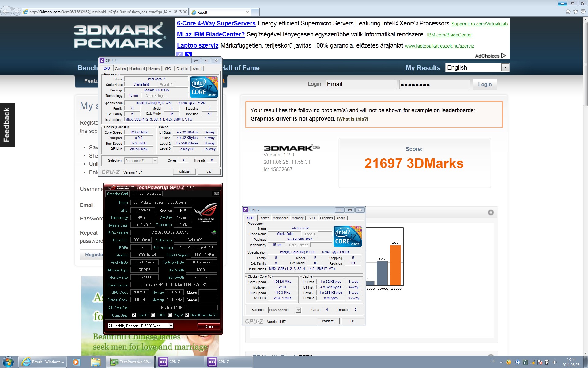Open IE favorites star icon
This screenshot has width=588, height=368.
(x=575, y=12)
